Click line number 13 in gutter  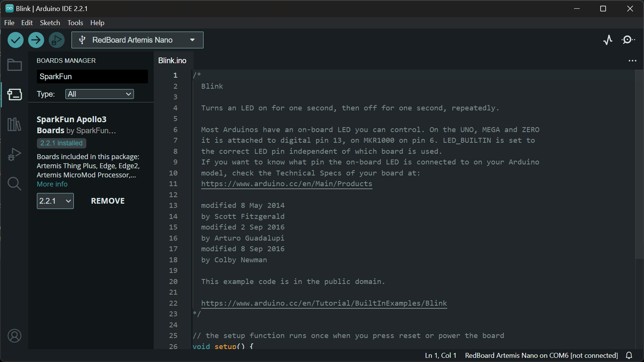pos(173,206)
